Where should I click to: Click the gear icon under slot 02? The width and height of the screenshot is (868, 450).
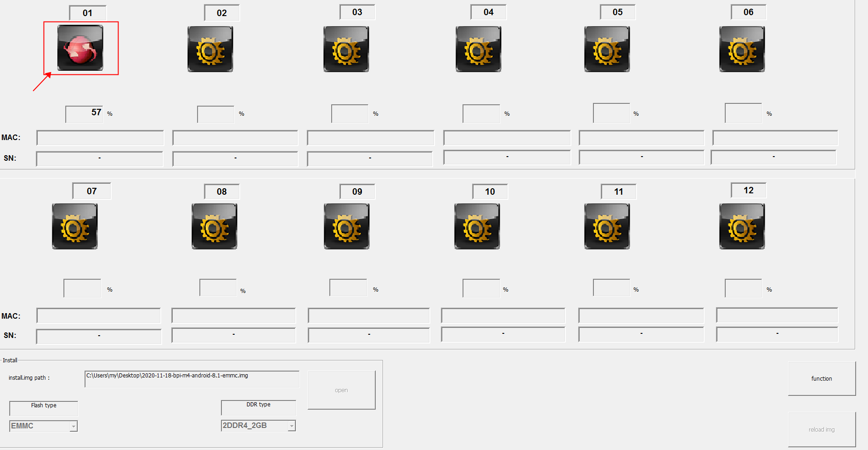click(210, 49)
